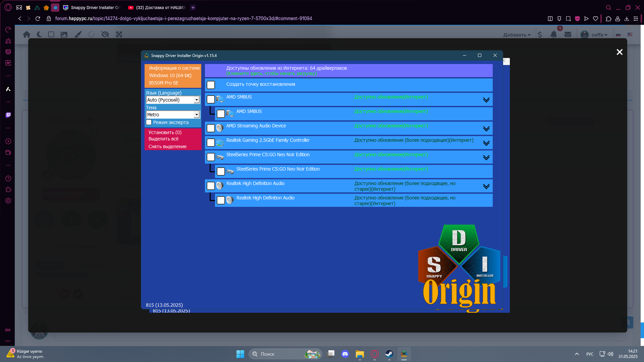Click the taskbar 'Поиск' search box
Viewport: 644px width, 362px height.
tap(285, 354)
